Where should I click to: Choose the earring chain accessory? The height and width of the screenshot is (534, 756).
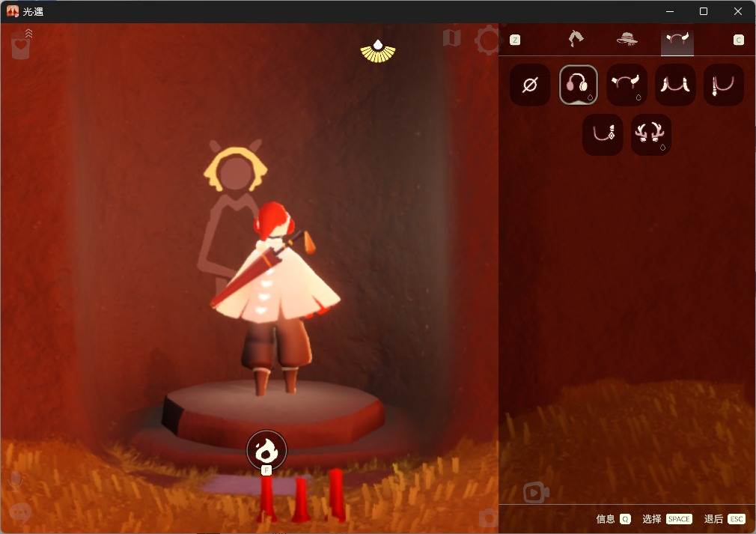(603, 135)
